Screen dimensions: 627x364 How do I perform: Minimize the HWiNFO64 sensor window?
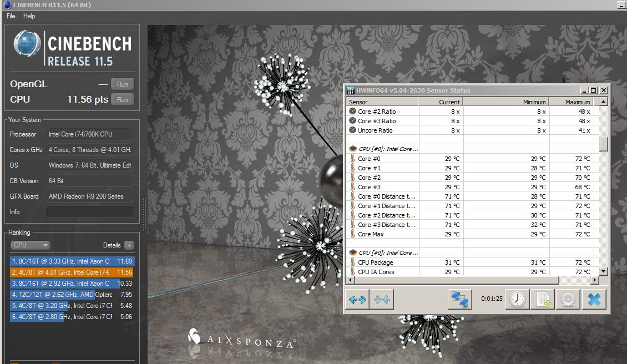pos(584,90)
